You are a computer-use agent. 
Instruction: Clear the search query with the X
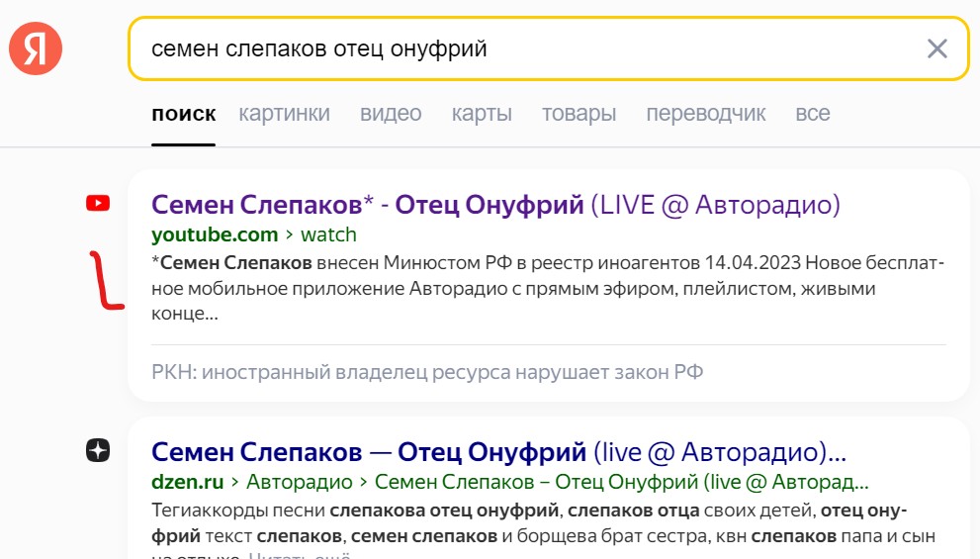click(936, 48)
